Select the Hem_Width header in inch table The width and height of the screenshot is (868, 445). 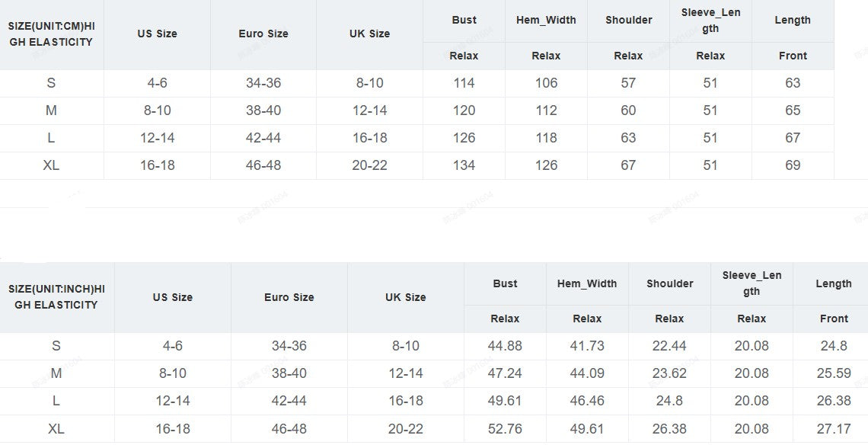(x=587, y=283)
